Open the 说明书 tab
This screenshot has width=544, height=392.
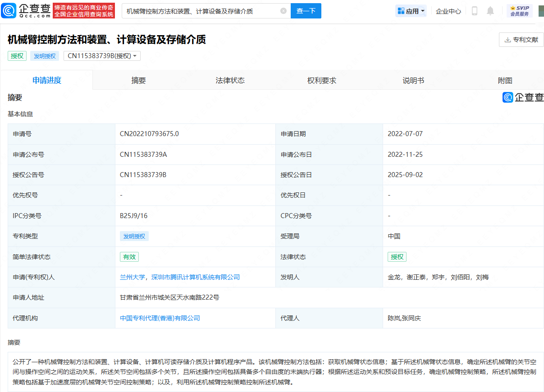click(413, 81)
